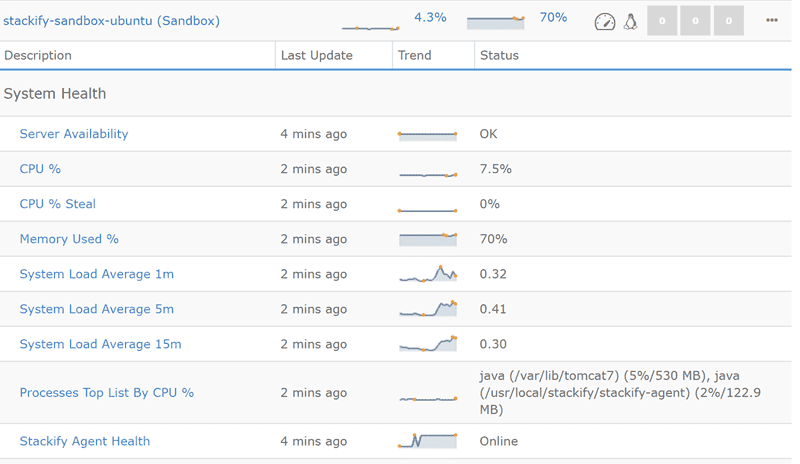
Task: Click the System Load Average 5m trend sparkline
Action: pos(428,309)
